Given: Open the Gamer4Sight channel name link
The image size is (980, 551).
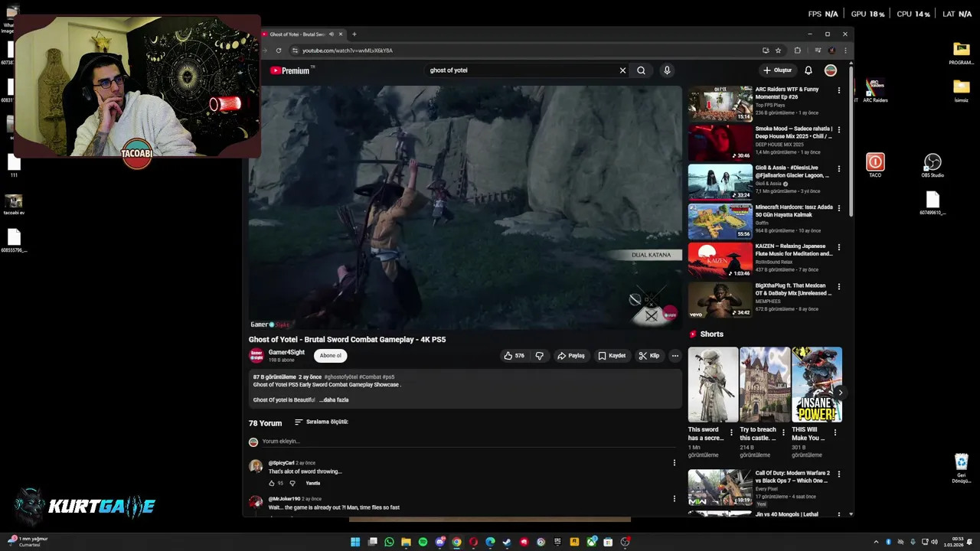Looking at the screenshot, I should (286, 352).
